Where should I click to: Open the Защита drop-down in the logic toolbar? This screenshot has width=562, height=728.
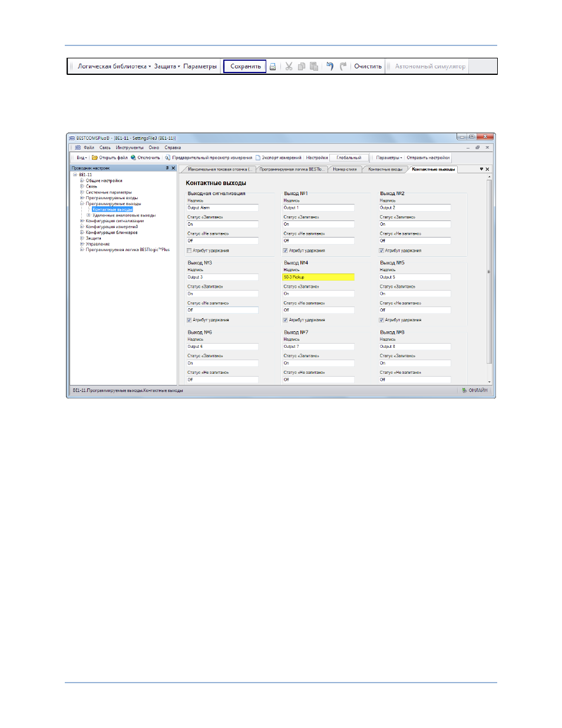[x=167, y=67]
